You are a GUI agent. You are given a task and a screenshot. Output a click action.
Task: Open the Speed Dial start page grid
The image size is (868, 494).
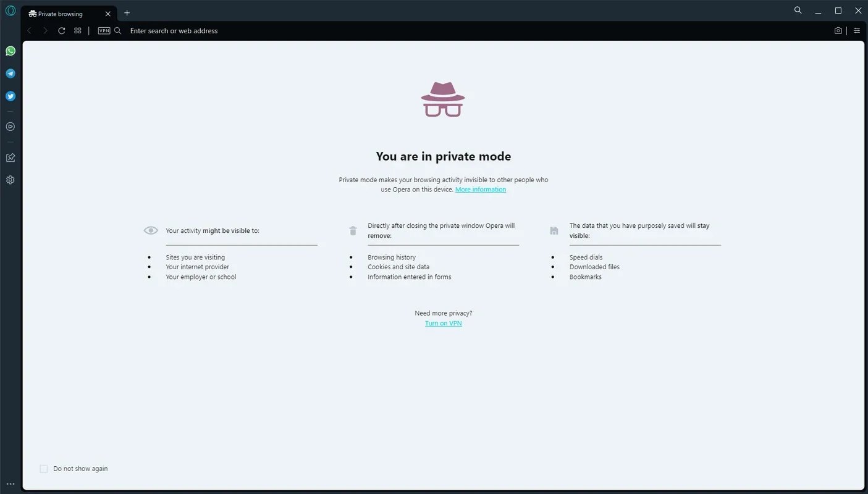(78, 30)
